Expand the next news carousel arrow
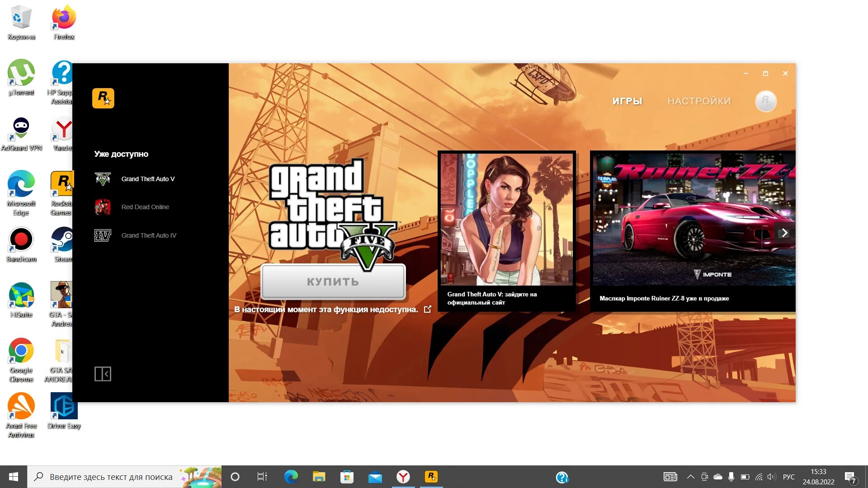This screenshot has height=488, width=868. tap(785, 232)
